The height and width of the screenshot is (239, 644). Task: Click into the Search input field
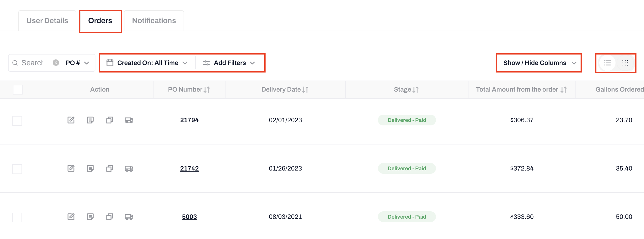pos(32,63)
